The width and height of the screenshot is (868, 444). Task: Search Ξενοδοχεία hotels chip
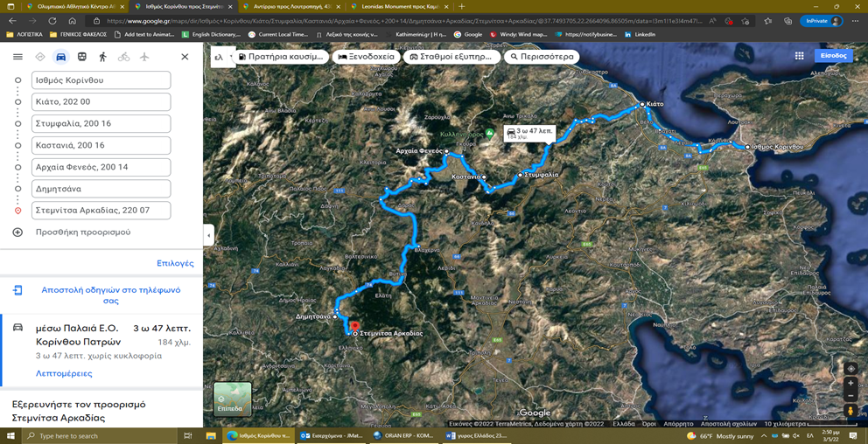click(367, 57)
